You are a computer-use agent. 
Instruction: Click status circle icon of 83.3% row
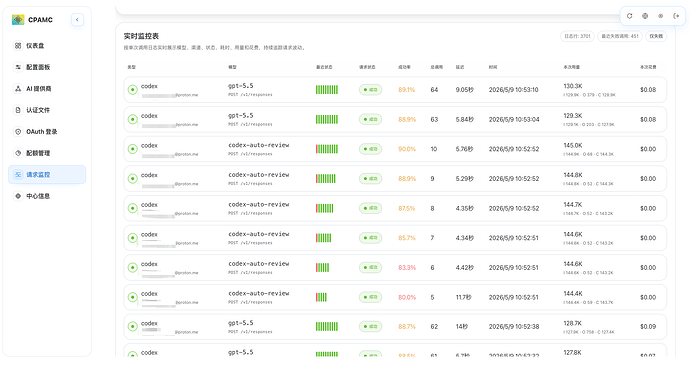tap(132, 267)
